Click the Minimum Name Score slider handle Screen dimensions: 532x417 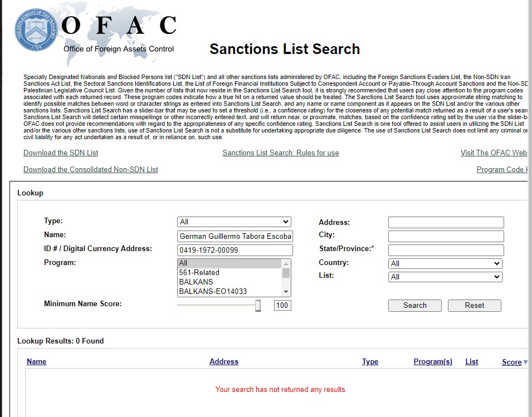[x=258, y=305]
